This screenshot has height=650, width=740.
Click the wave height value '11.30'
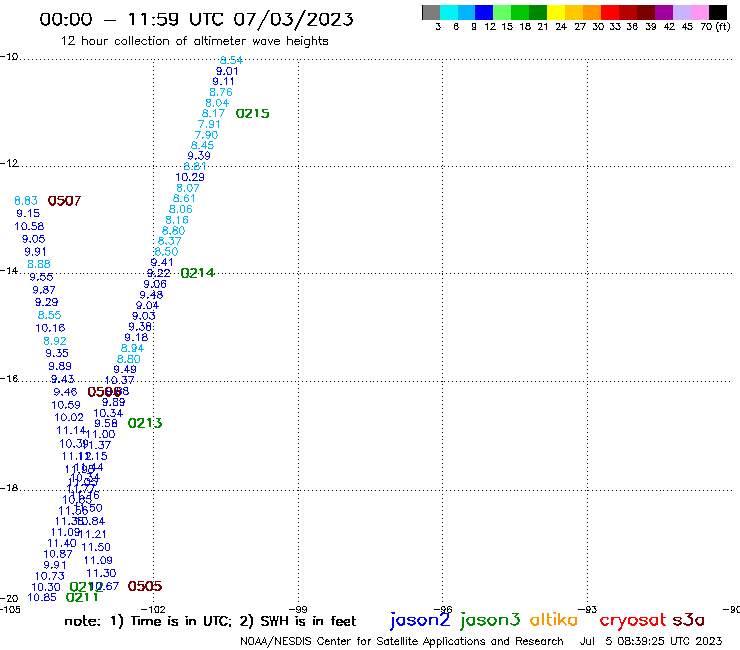(101, 574)
